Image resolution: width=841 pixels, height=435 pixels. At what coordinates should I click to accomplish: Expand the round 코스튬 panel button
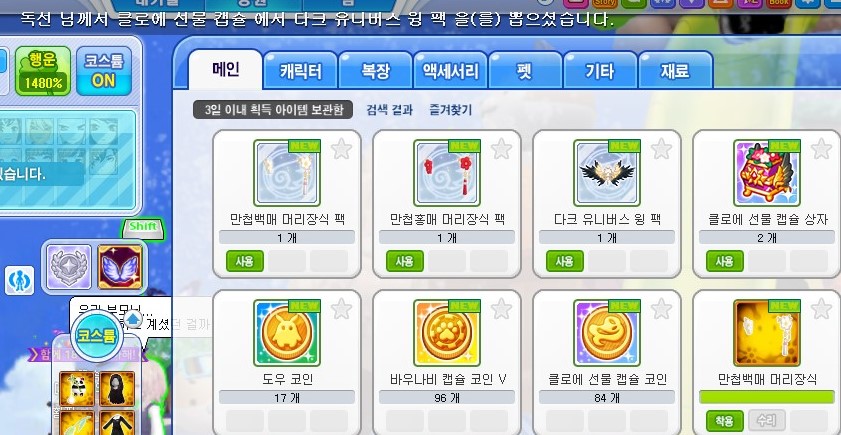coord(97,336)
